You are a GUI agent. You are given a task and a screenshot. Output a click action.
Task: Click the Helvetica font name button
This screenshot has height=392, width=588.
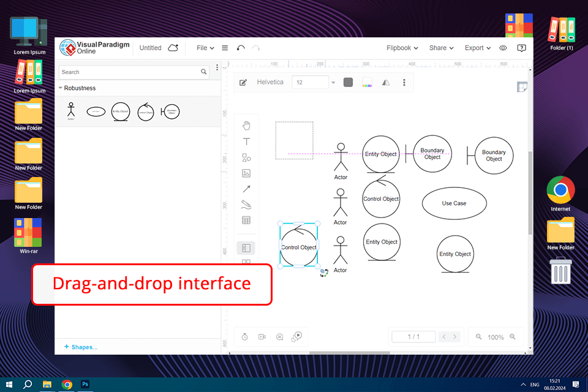pos(270,82)
